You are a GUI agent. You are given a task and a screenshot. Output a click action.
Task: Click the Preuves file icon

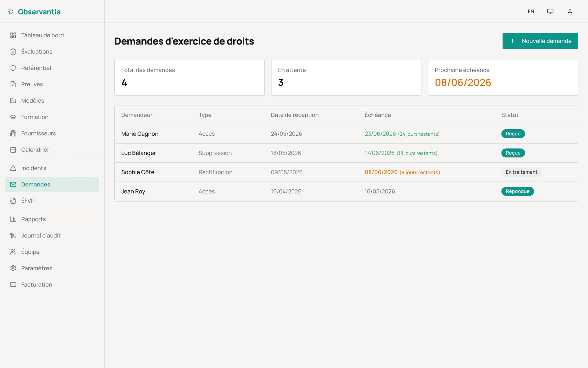tap(13, 84)
